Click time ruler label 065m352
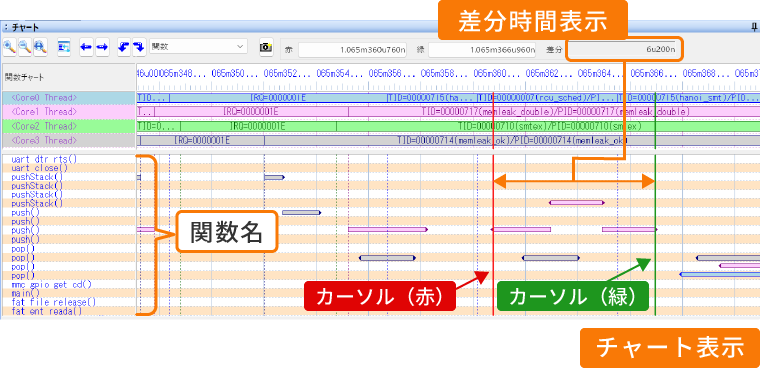 [287, 74]
